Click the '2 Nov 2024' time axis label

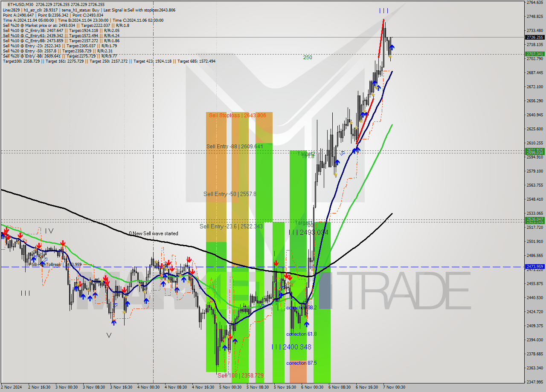click(x=11, y=387)
